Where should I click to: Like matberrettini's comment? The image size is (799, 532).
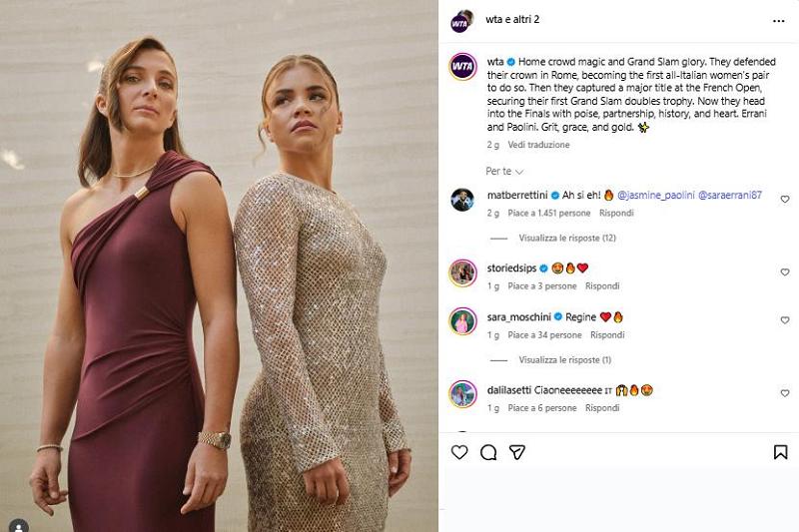(x=784, y=200)
